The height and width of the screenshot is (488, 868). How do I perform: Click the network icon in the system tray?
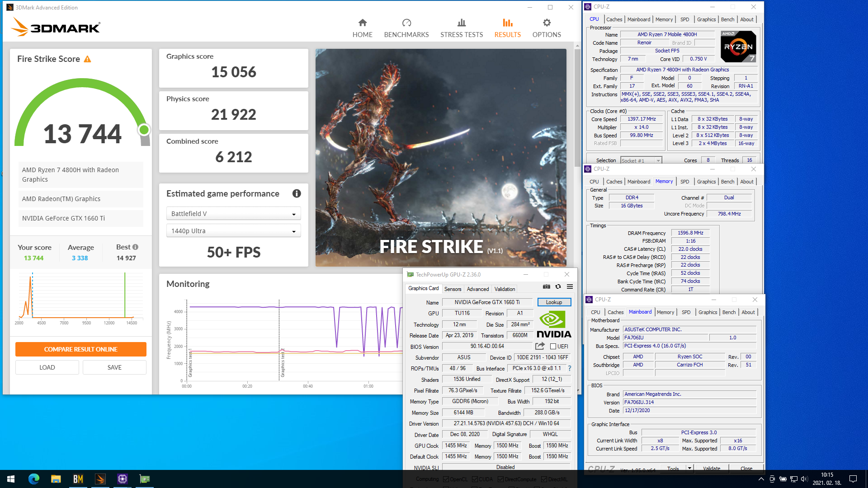[x=793, y=479]
